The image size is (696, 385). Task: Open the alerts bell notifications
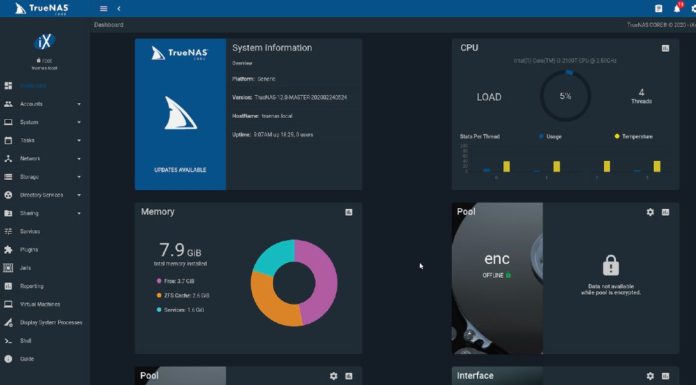(x=677, y=8)
